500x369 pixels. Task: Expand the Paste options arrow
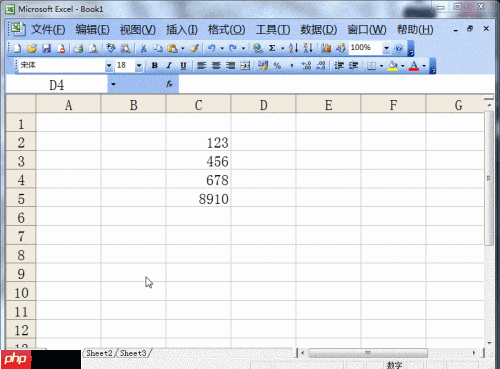[x=182, y=49]
